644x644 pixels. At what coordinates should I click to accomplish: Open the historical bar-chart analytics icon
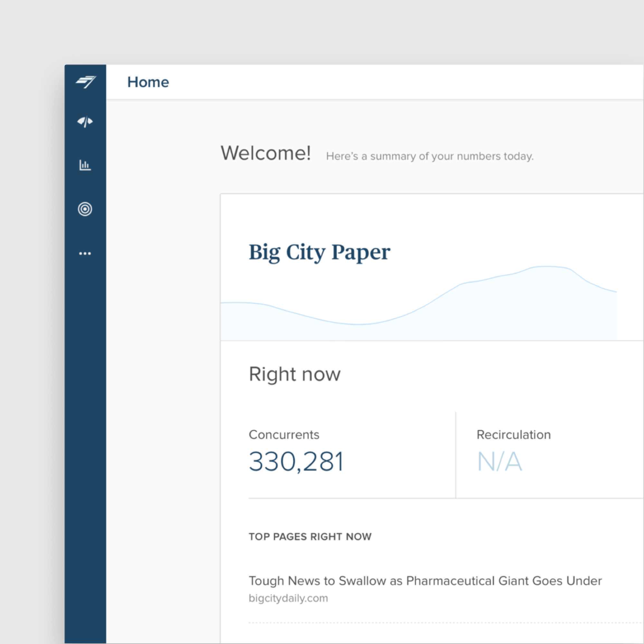coord(86,165)
